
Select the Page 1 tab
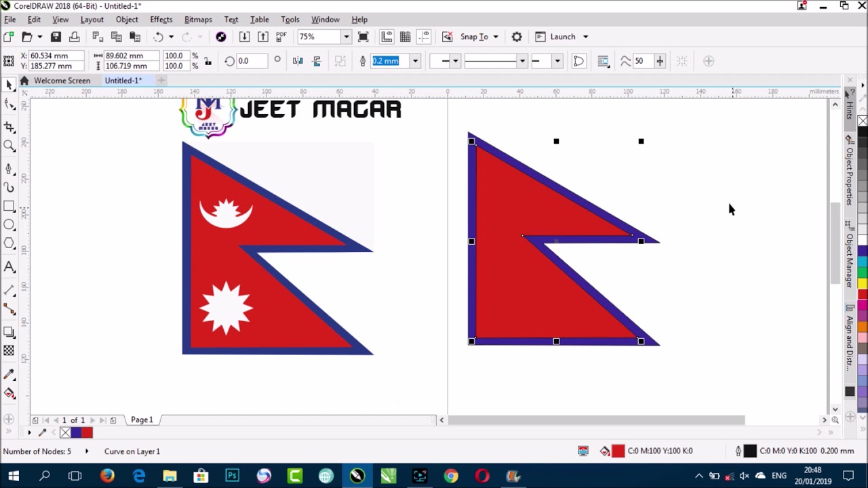[142, 420]
